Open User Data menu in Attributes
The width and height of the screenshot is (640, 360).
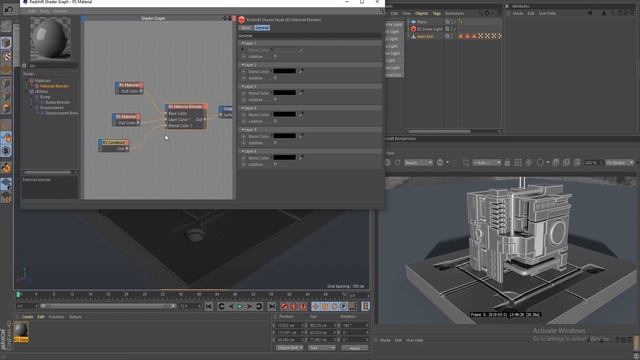[547, 13]
